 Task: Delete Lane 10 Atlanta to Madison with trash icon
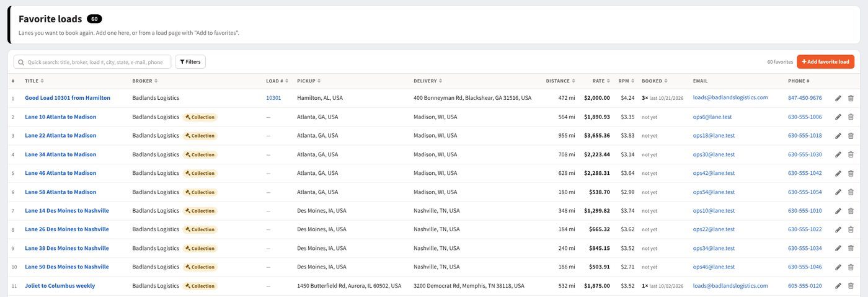[x=851, y=117]
